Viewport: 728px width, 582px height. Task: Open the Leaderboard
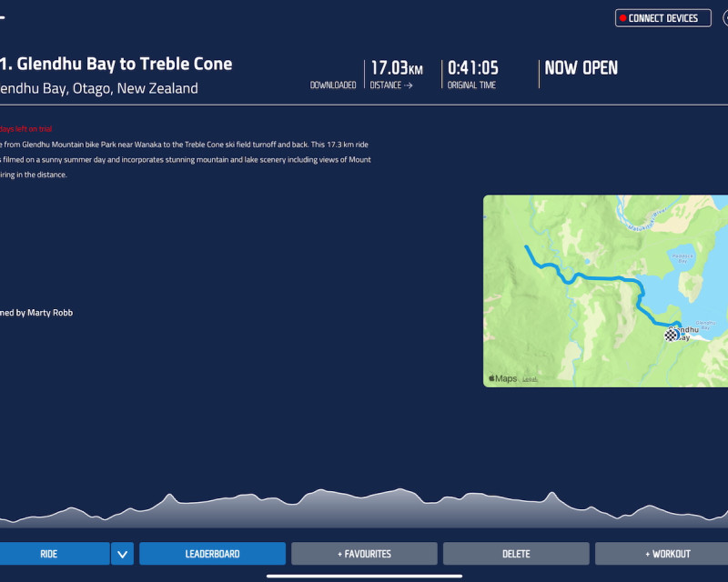(212, 554)
